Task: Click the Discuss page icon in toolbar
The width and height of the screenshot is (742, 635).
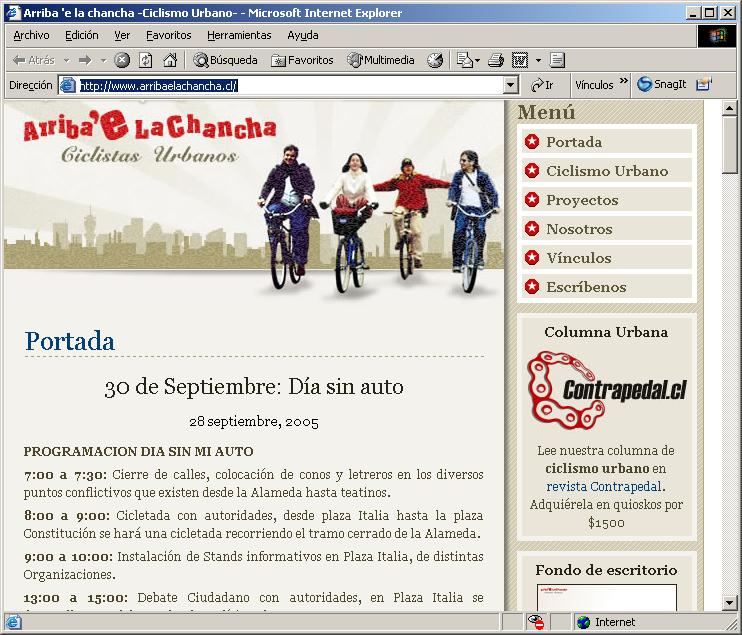Action: click(x=557, y=60)
